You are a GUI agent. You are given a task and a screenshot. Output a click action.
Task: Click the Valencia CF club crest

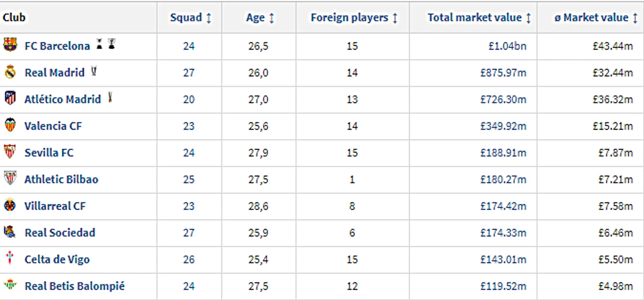[x=10, y=125]
